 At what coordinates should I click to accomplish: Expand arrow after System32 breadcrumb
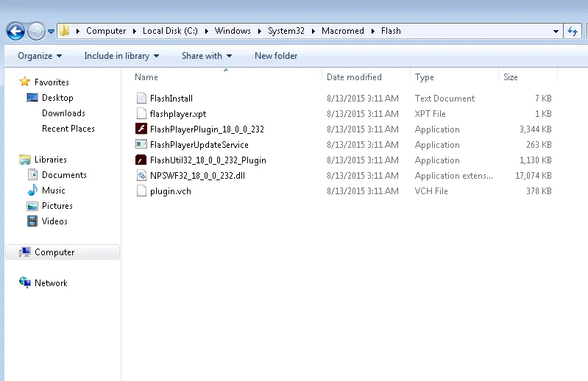tap(313, 31)
